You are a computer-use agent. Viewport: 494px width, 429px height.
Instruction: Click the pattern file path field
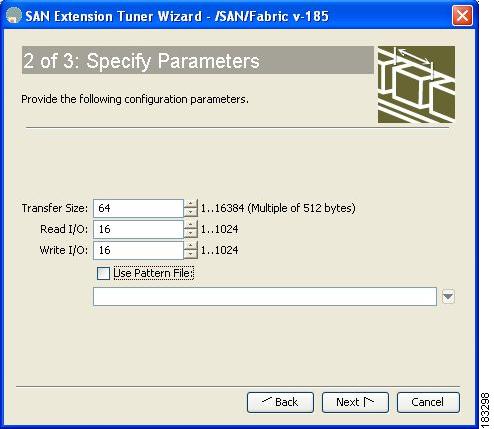point(265,297)
